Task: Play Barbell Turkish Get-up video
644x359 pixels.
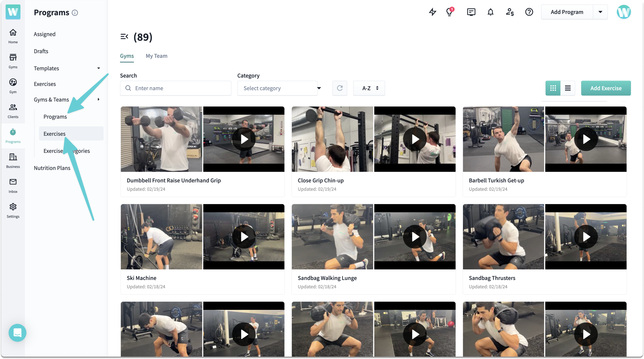Action: (586, 139)
